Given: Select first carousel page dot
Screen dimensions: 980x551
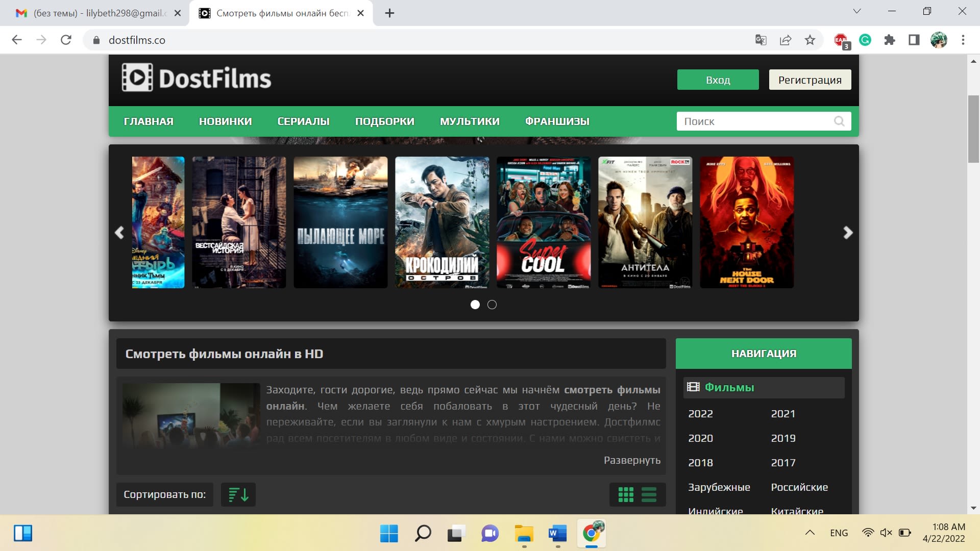Looking at the screenshot, I should point(475,305).
